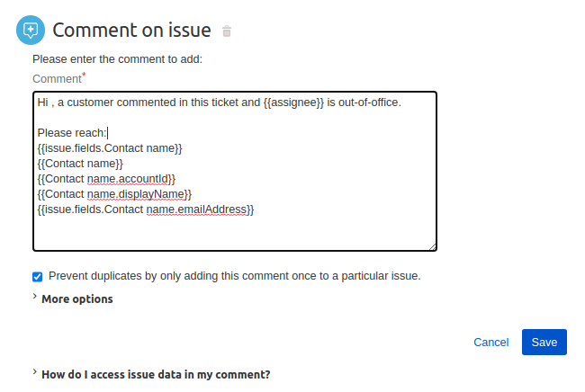Place cursor on '{{issue.fields.Contact name}}' line
The height and width of the screenshot is (392, 585).
[x=110, y=148]
